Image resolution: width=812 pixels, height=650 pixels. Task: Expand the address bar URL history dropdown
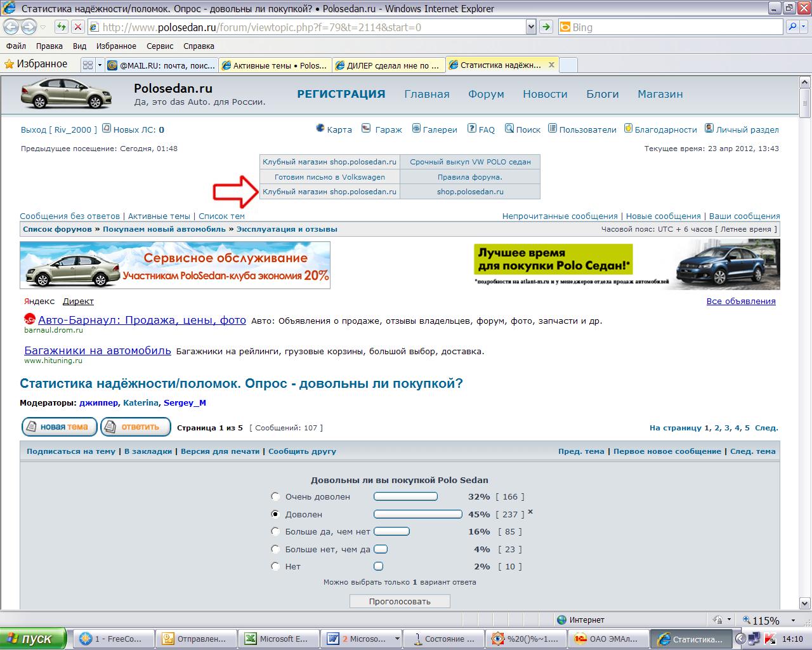click(x=531, y=27)
